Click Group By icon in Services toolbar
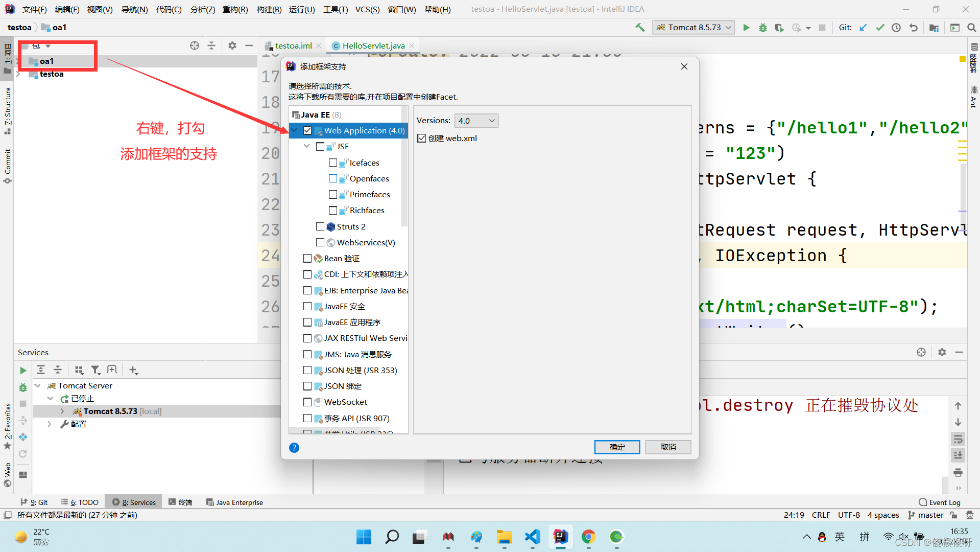Image resolution: width=980 pixels, height=552 pixels. coord(79,370)
